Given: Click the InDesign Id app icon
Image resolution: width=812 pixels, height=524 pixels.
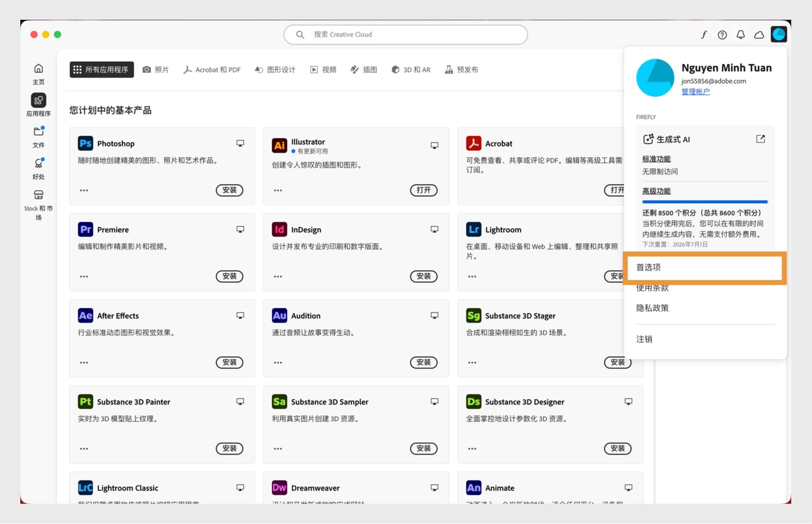Looking at the screenshot, I should [279, 230].
